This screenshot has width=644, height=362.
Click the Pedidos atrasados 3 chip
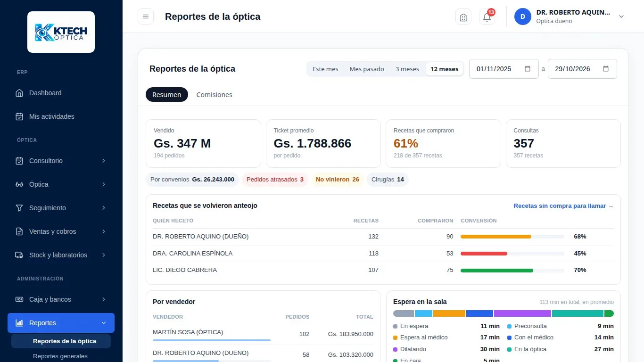pos(275,180)
